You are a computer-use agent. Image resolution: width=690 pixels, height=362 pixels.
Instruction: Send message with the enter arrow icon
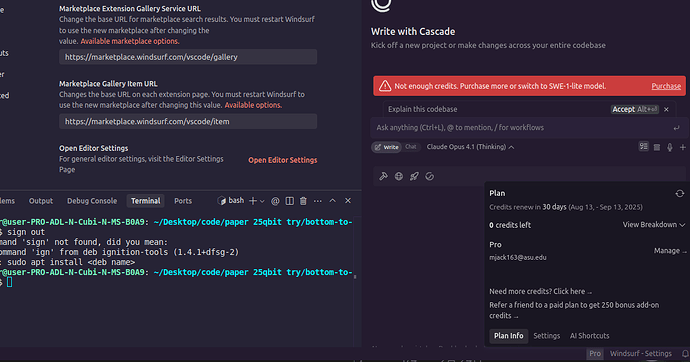(x=676, y=128)
